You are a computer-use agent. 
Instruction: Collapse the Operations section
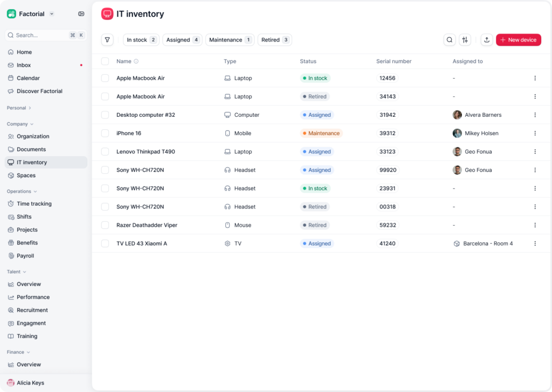coord(22,191)
